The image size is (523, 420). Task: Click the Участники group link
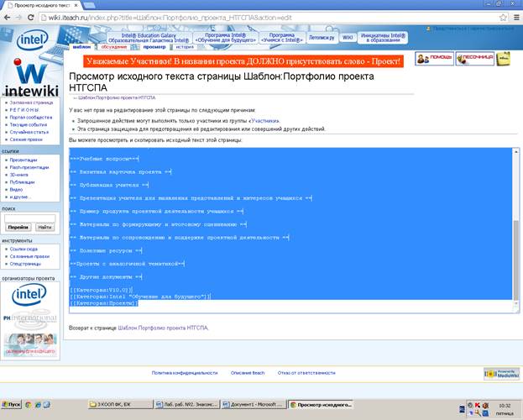[x=264, y=121]
